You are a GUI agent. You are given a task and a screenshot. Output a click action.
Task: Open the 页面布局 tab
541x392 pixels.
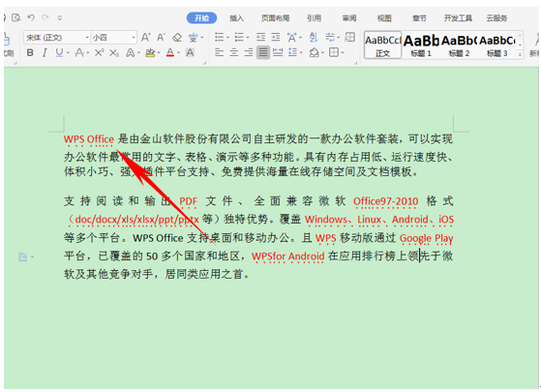point(275,18)
